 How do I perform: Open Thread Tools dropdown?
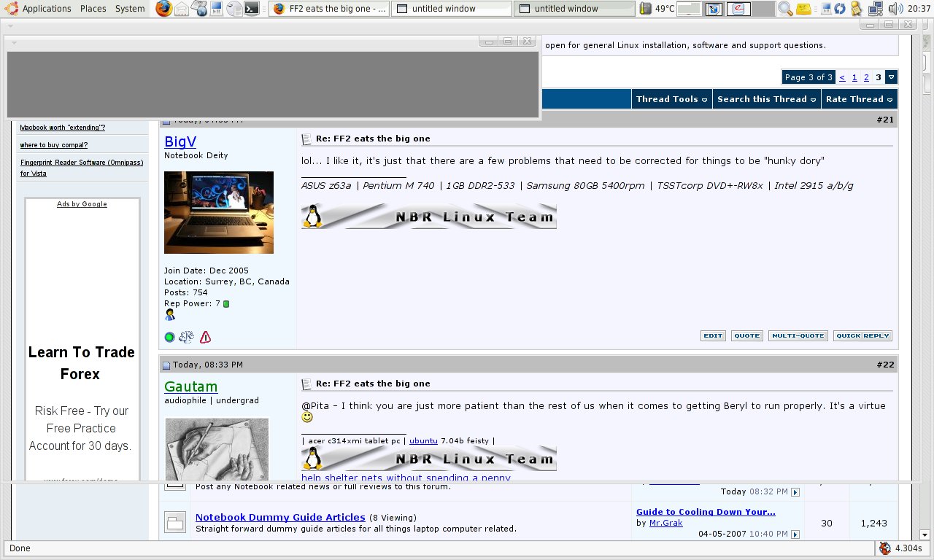click(671, 99)
